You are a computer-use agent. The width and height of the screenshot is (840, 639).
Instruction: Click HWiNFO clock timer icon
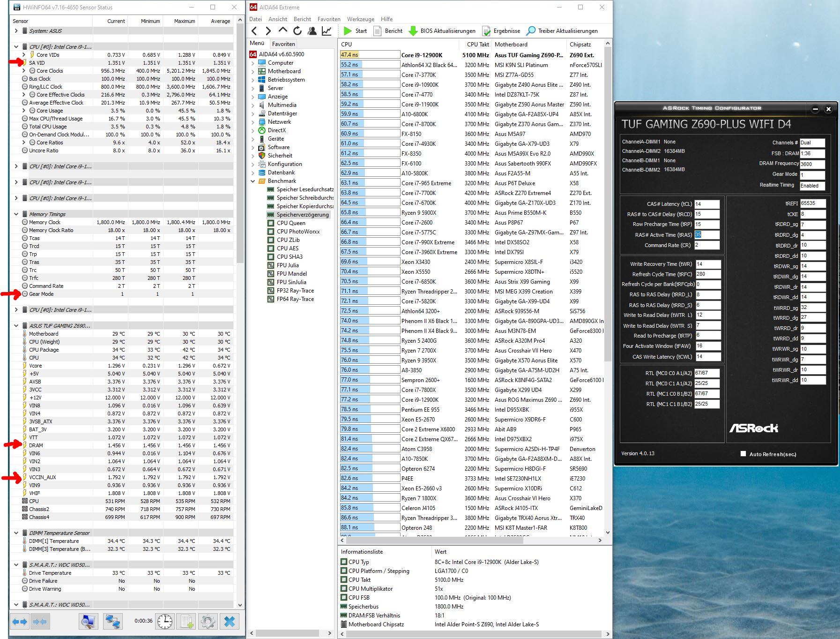(x=164, y=622)
